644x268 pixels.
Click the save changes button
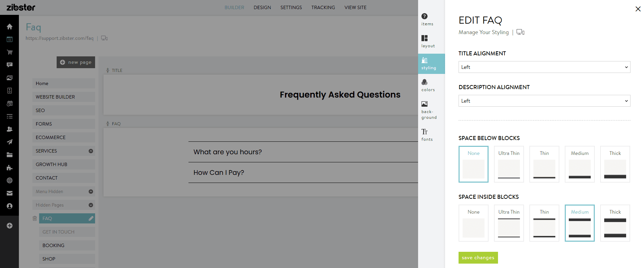(478, 258)
